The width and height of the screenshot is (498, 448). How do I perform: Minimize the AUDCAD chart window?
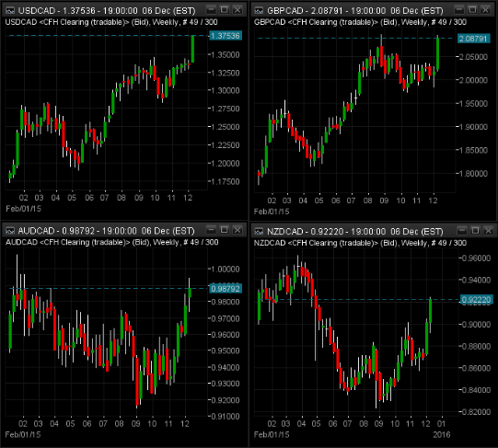pyautogui.click(x=211, y=230)
